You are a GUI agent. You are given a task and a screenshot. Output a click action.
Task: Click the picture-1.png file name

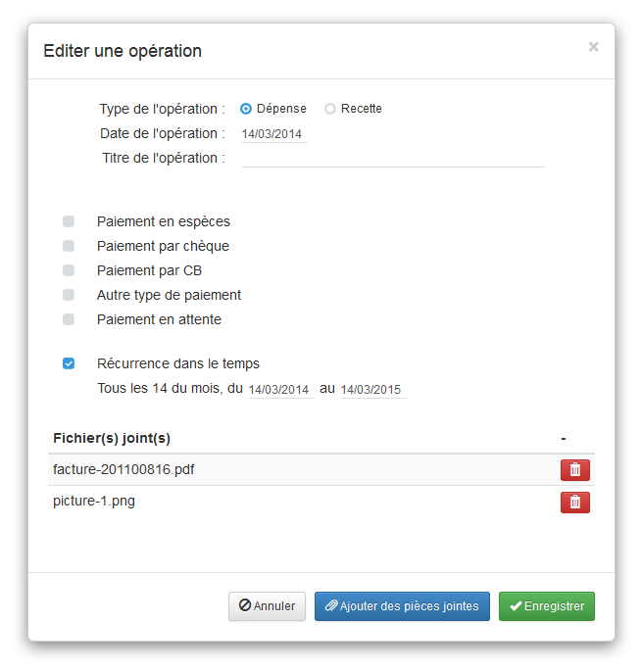[94, 502]
